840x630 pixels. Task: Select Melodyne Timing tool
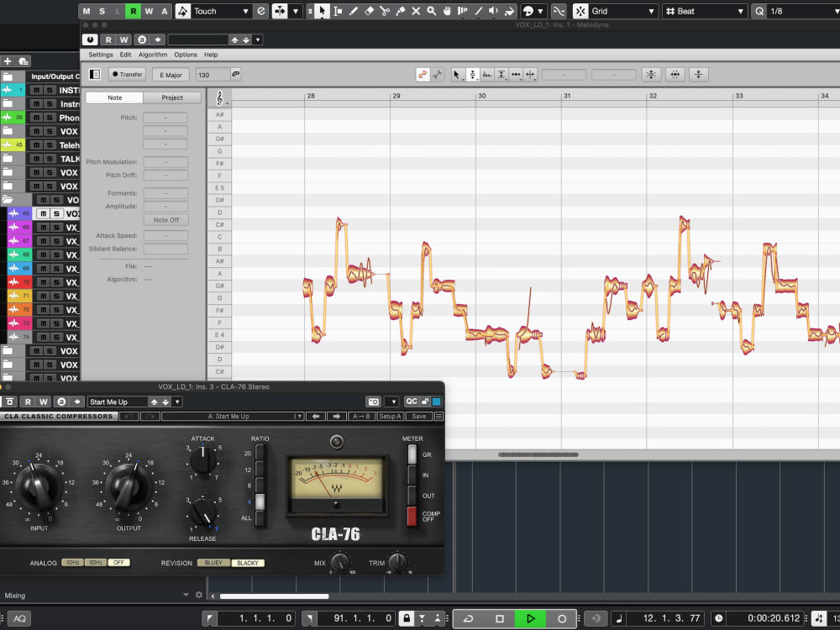pos(516,75)
